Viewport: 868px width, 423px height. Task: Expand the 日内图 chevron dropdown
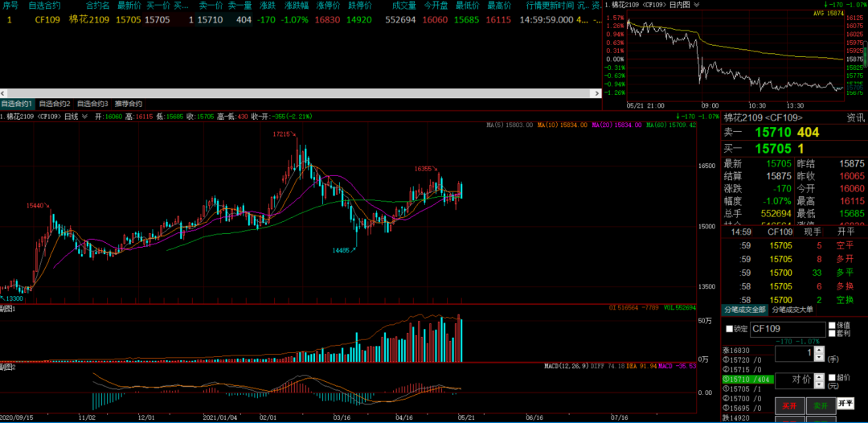tap(696, 5)
